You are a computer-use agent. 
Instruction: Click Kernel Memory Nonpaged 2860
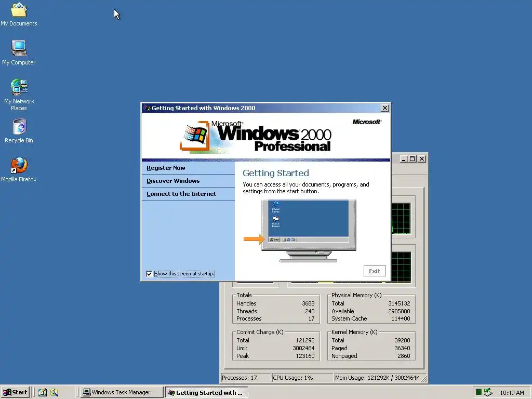[x=404, y=356]
